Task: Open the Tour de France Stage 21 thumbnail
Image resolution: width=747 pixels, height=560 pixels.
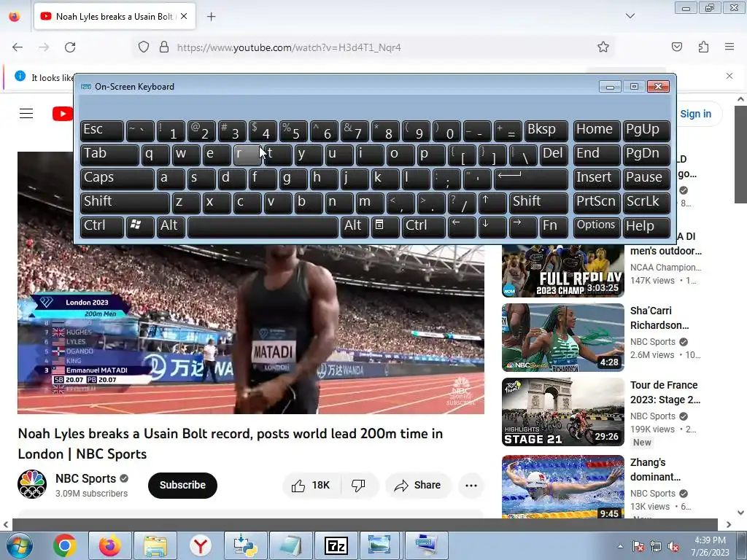Action: pyautogui.click(x=562, y=412)
